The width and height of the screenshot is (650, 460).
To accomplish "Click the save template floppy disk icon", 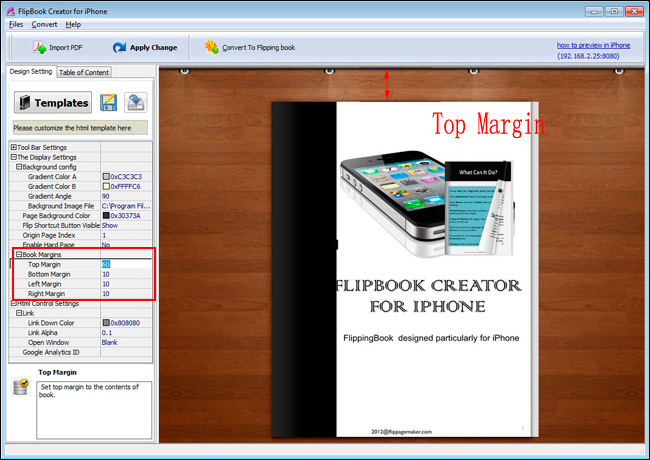I will [x=108, y=102].
